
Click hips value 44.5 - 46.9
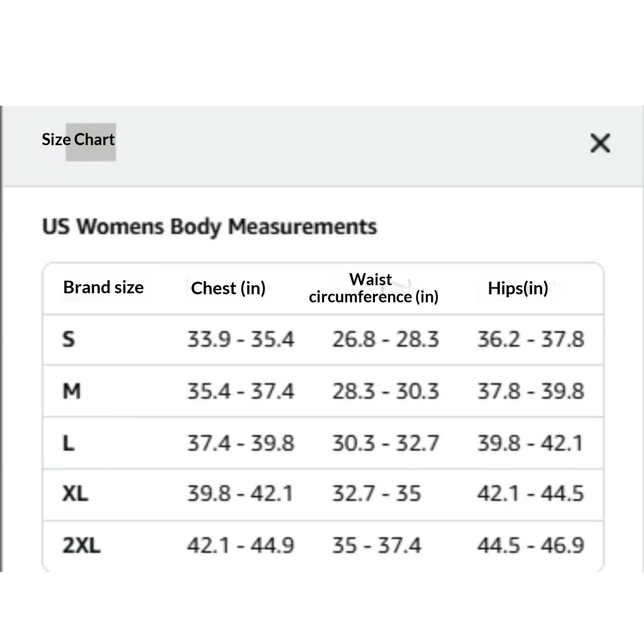[531, 546]
